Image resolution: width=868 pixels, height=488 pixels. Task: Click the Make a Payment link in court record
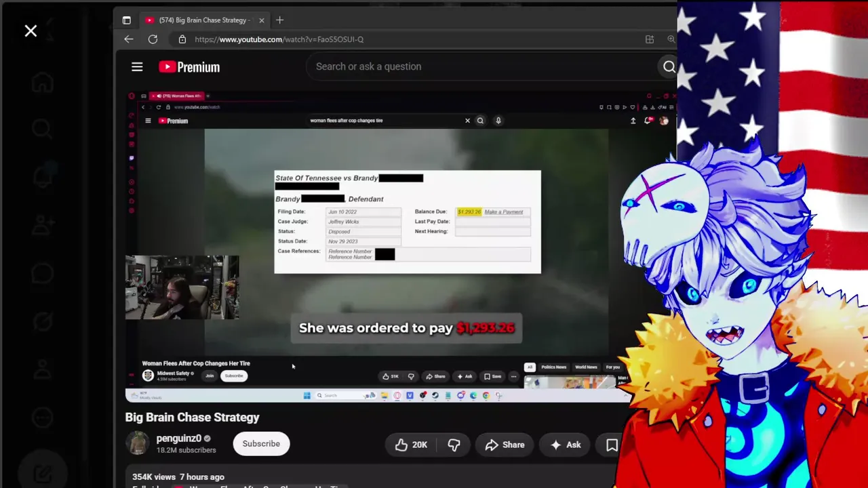pos(504,212)
